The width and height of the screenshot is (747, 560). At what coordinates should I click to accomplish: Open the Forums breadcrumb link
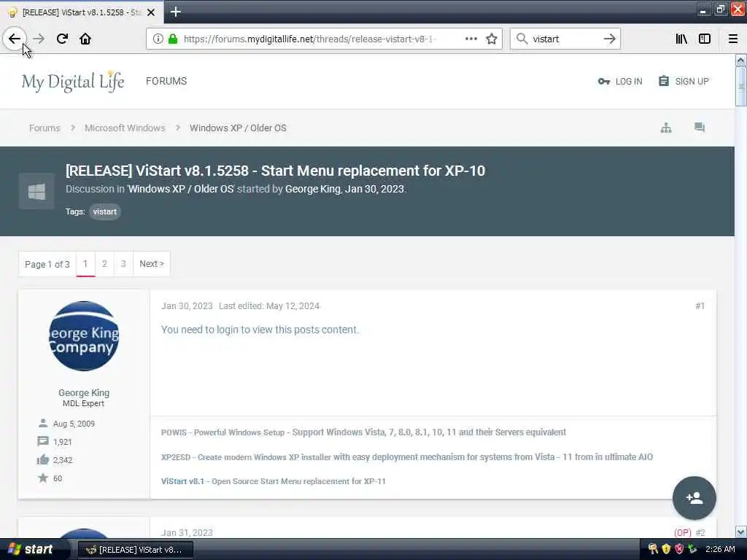[x=44, y=128]
